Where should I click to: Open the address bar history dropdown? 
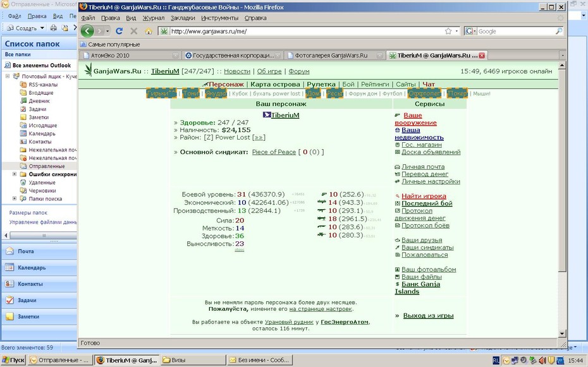456,31
